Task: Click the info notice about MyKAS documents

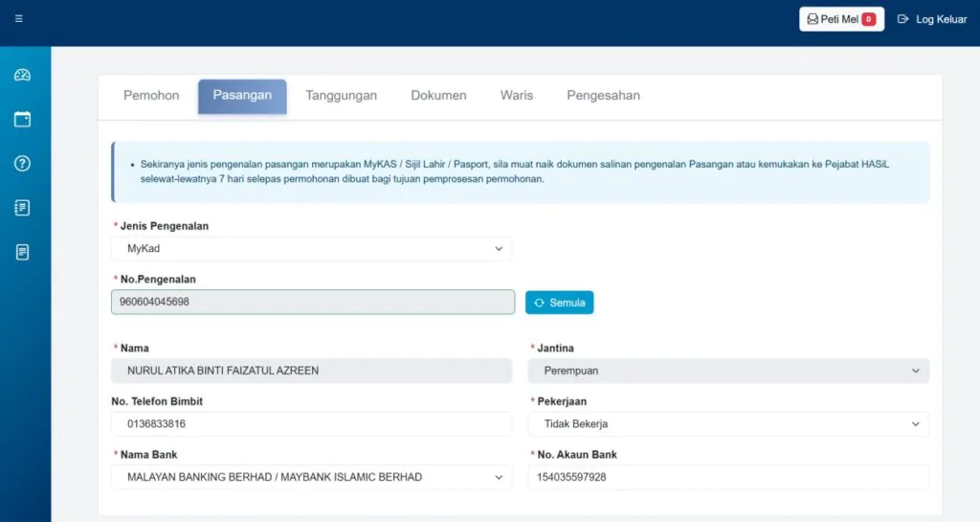Action: coord(520,171)
